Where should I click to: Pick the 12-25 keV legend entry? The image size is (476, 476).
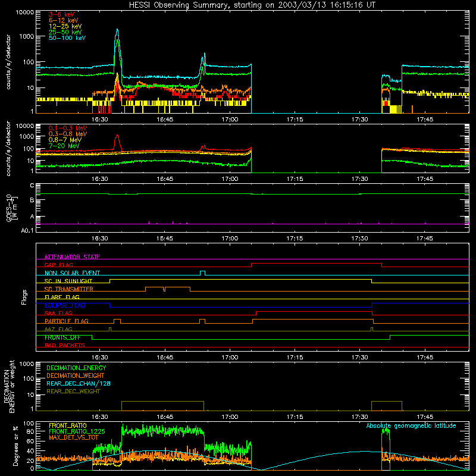65,26
